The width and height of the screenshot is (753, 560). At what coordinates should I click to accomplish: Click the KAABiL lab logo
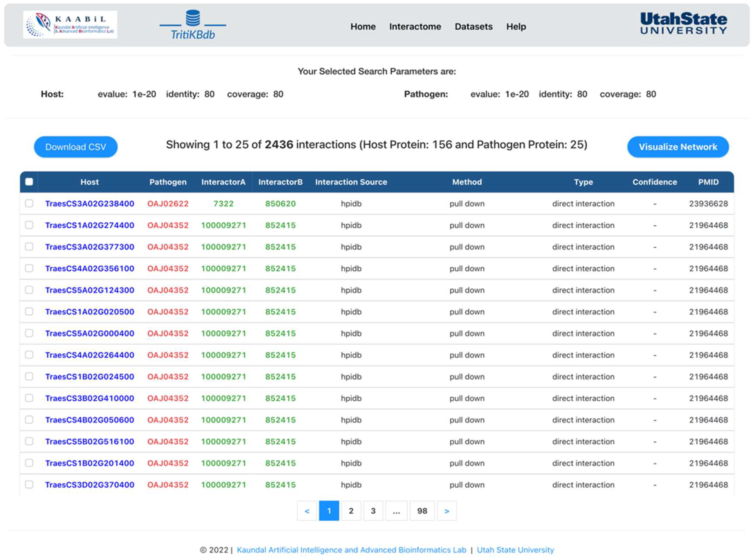[x=70, y=24]
